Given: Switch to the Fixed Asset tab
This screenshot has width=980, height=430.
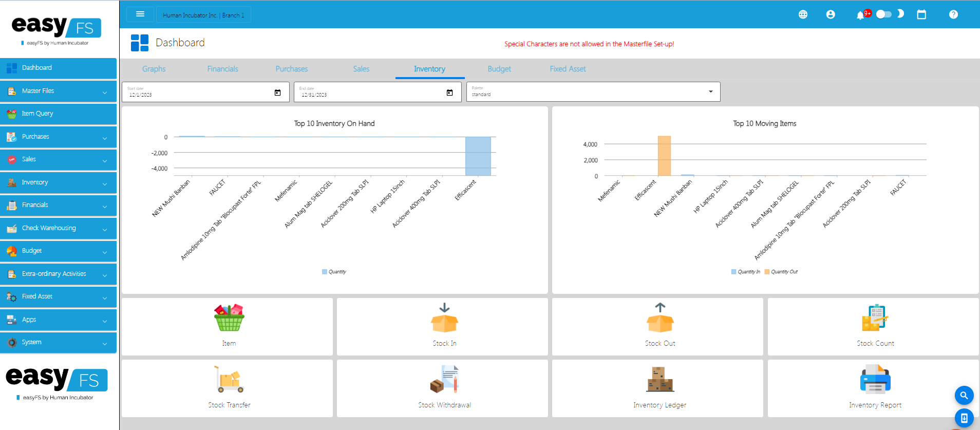Looking at the screenshot, I should click(x=568, y=69).
